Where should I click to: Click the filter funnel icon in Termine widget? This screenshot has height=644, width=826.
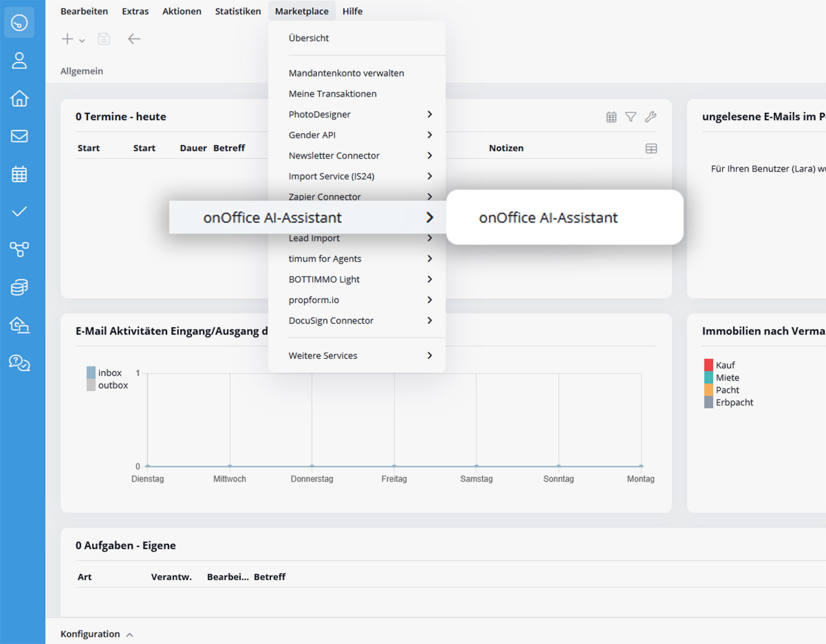pyautogui.click(x=631, y=117)
